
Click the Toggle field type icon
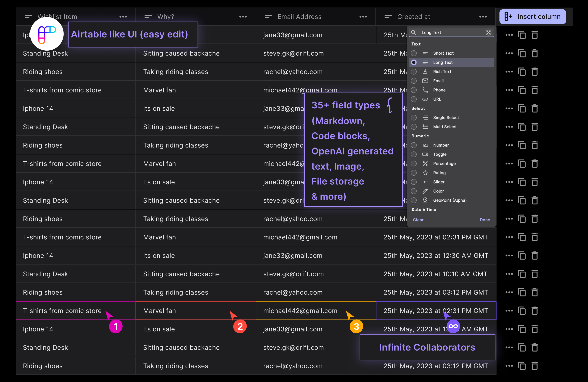click(x=425, y=154)
